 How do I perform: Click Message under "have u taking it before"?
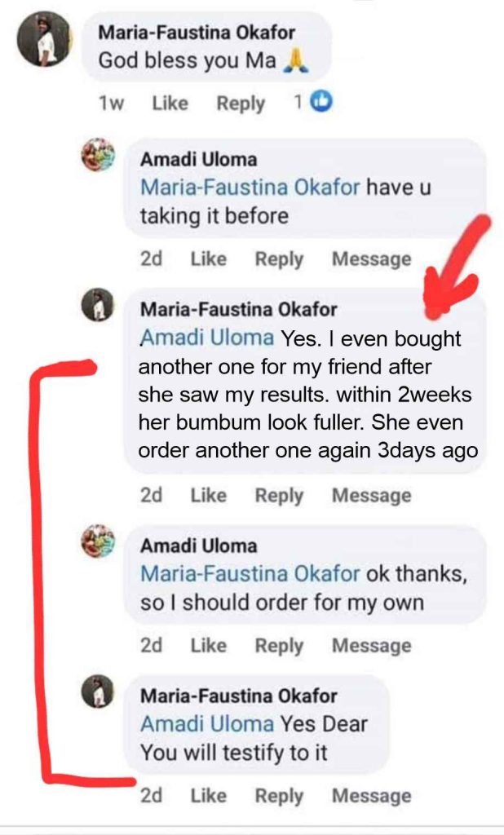(371, 259)
